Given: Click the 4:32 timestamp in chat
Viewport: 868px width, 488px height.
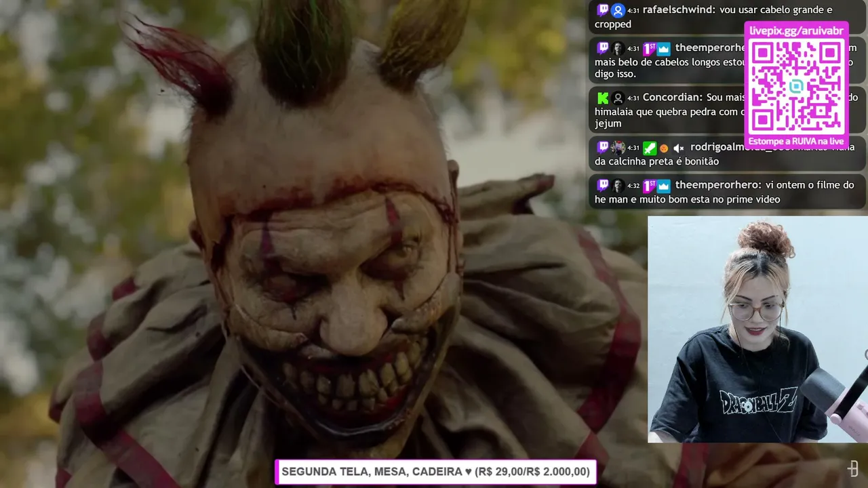Looking at the screenshot, I should coord(633,186).
